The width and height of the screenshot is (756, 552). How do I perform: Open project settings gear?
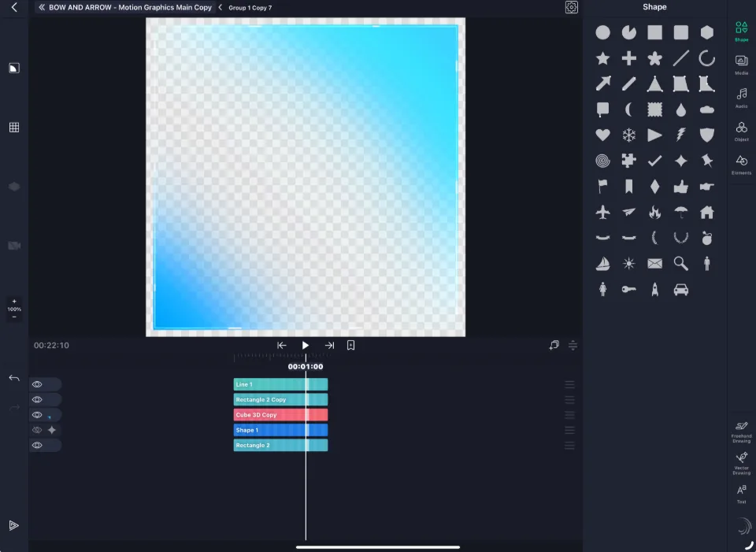[572, 7]
